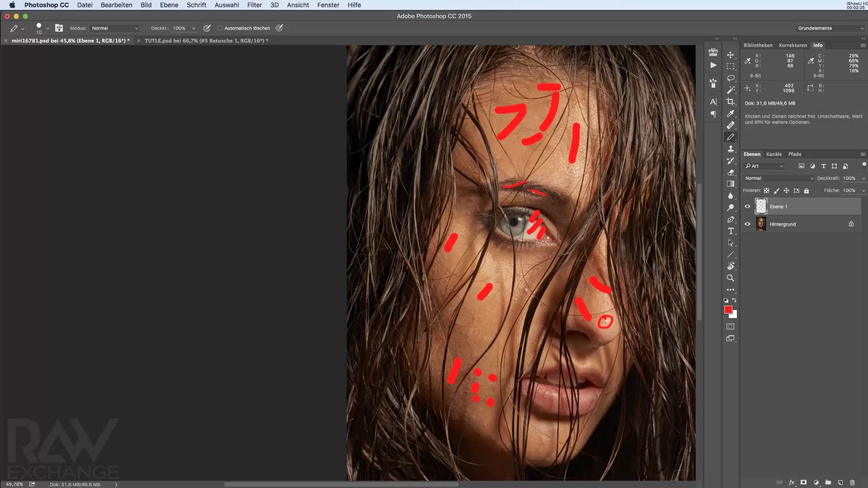Open the Bild menu

pos(146,5)
